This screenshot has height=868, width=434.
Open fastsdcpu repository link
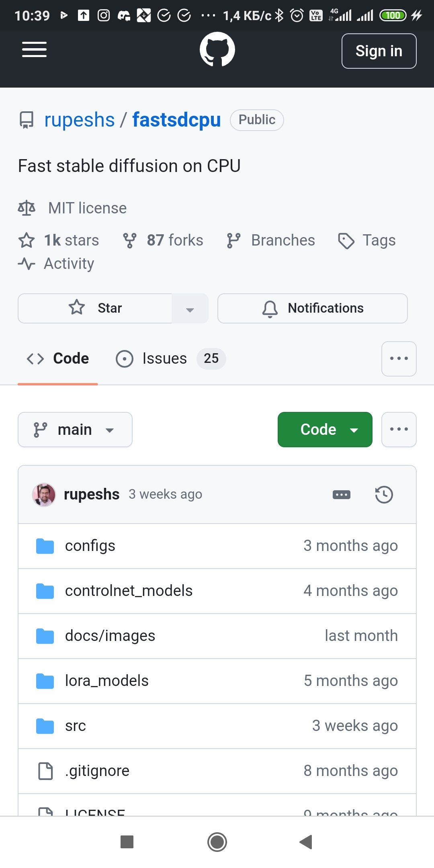pyautogui.click(x=177, y=120)
